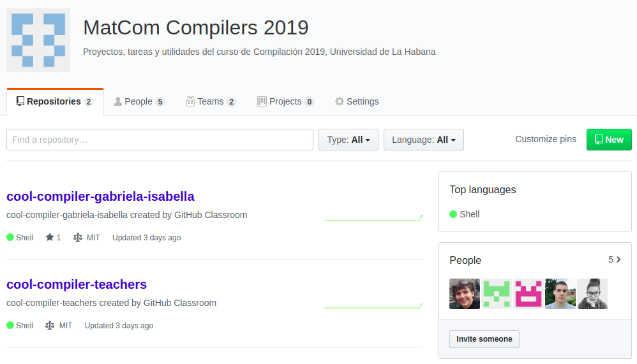Image resolution: width=637 pixels, height=364 pixels.
Task: Open fourth member avatar, man outdoors
Action: pyautogui.click(x=560, y=294)
